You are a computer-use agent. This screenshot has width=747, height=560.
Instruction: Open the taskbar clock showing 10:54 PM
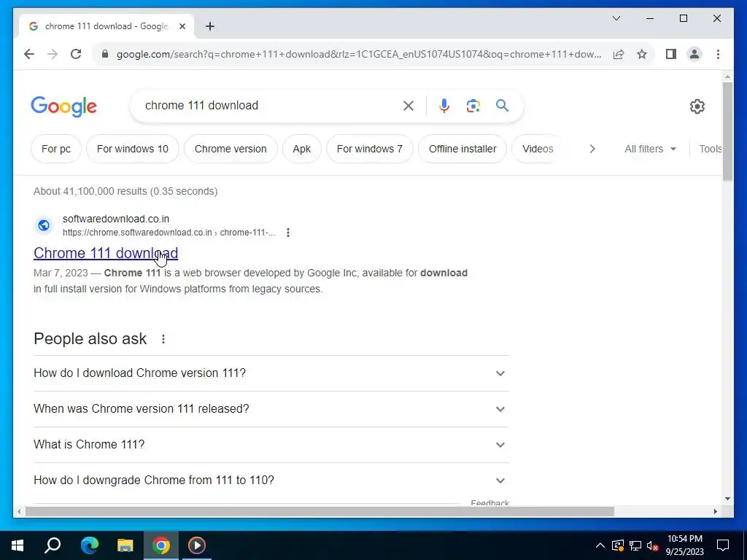(x=684, y=545)
